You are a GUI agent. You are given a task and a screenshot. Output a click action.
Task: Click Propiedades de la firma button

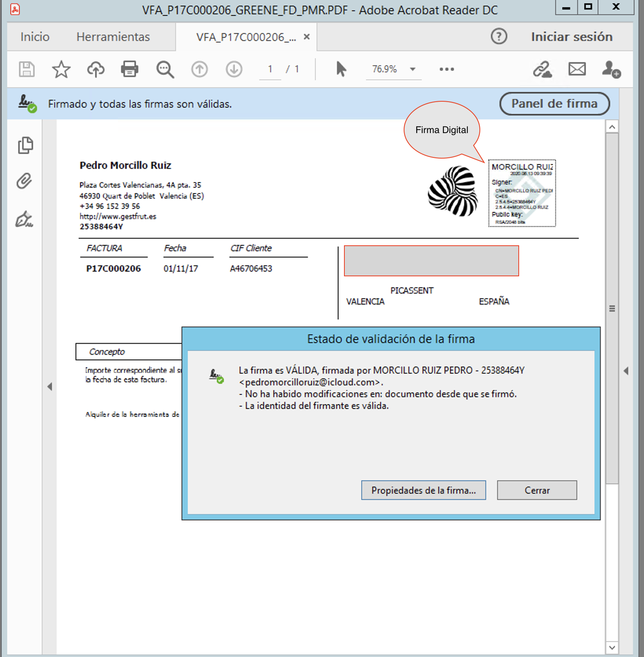click(423, 490)
